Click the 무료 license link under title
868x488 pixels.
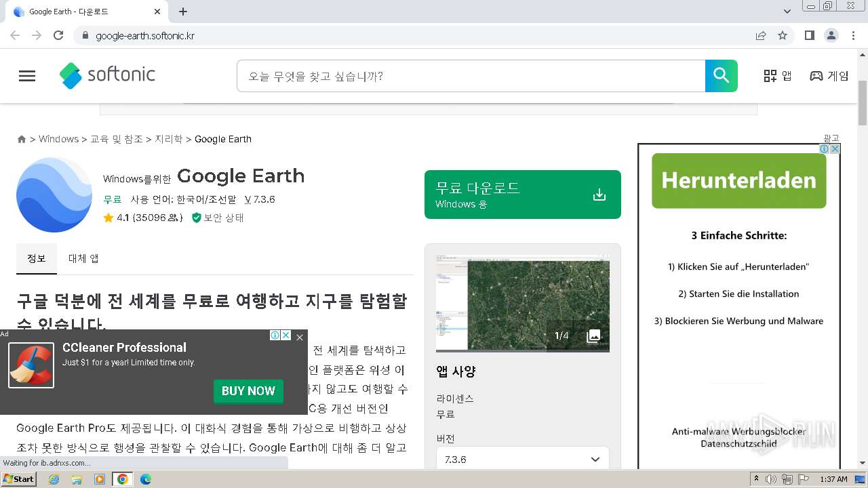113,199
